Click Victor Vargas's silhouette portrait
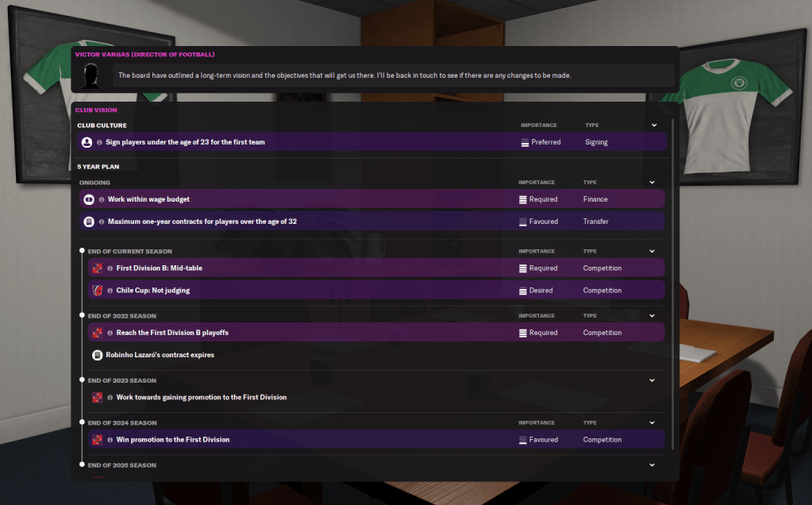This screenshot has height=505, width=812. pos(94,76)
